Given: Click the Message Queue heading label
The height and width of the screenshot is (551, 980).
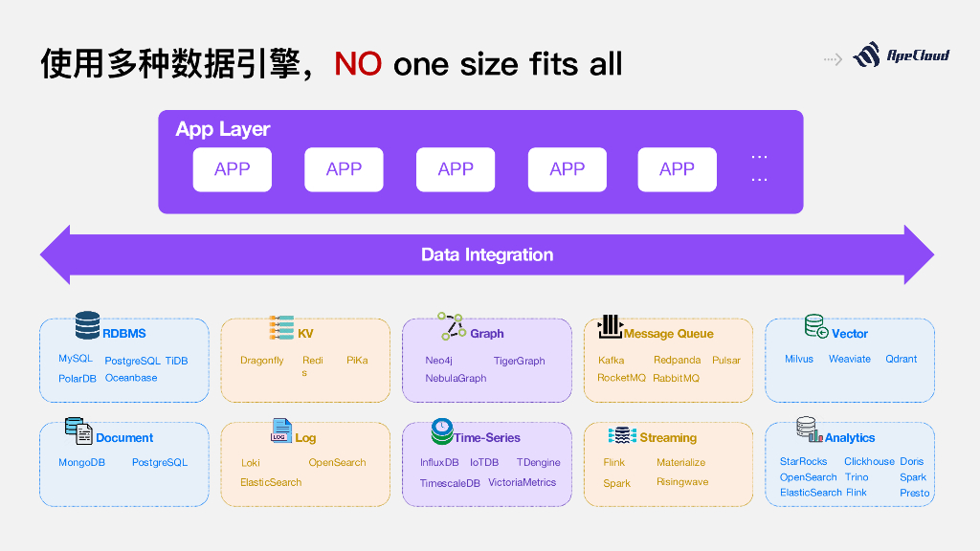Looking at the screenshot, I should 668,334.
